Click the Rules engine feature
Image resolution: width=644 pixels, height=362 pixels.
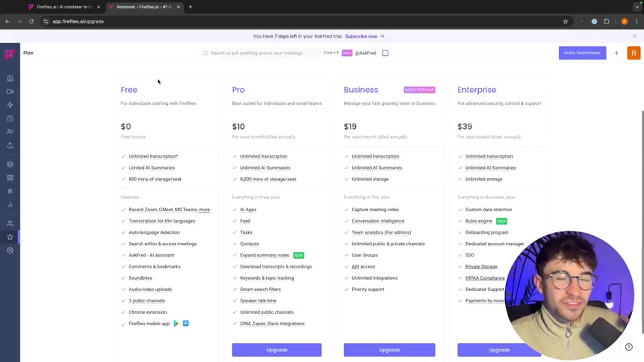[479, 221]
